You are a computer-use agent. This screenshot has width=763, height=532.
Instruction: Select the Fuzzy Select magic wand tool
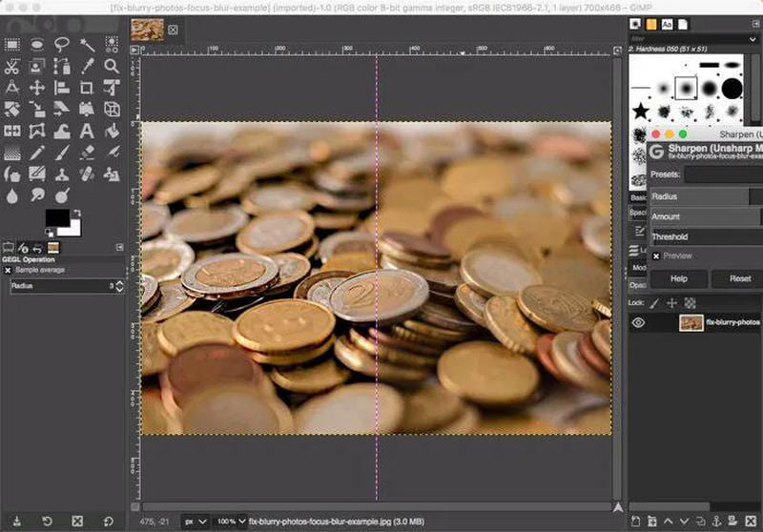[x=87, y=45]
